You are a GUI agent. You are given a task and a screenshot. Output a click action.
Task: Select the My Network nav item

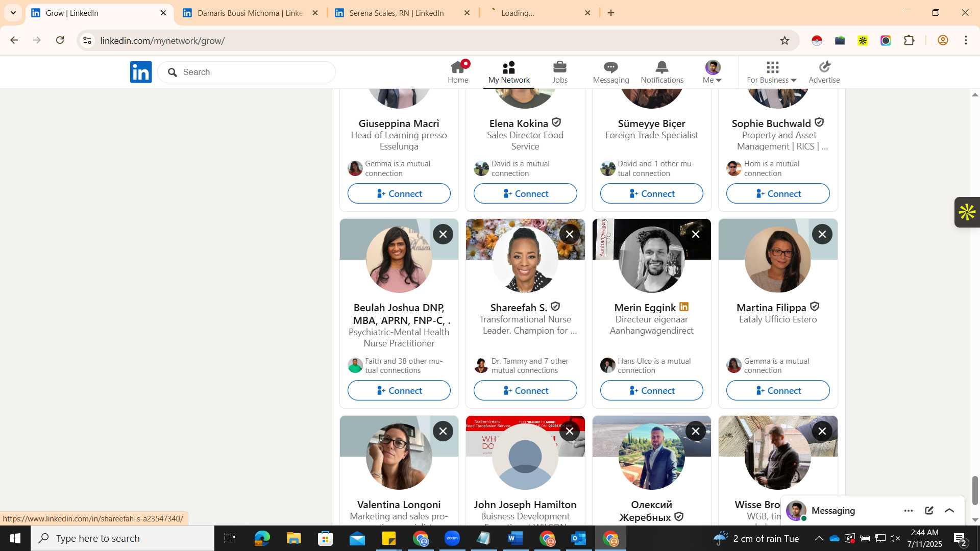click(x=509, y=72)
